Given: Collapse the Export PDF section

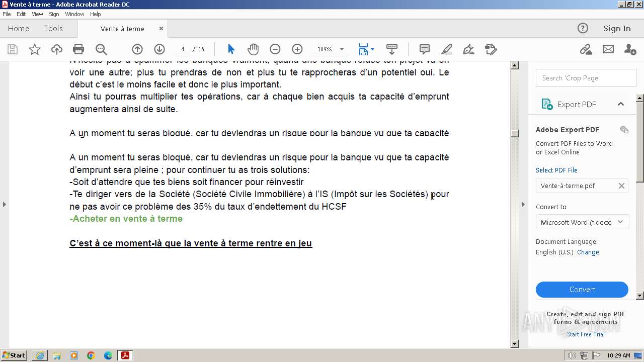Looking at the screenshot, I should coord(621,104).
